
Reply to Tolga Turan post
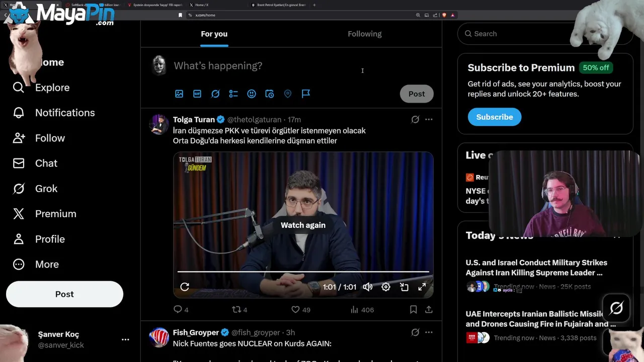tap(181, 310)
